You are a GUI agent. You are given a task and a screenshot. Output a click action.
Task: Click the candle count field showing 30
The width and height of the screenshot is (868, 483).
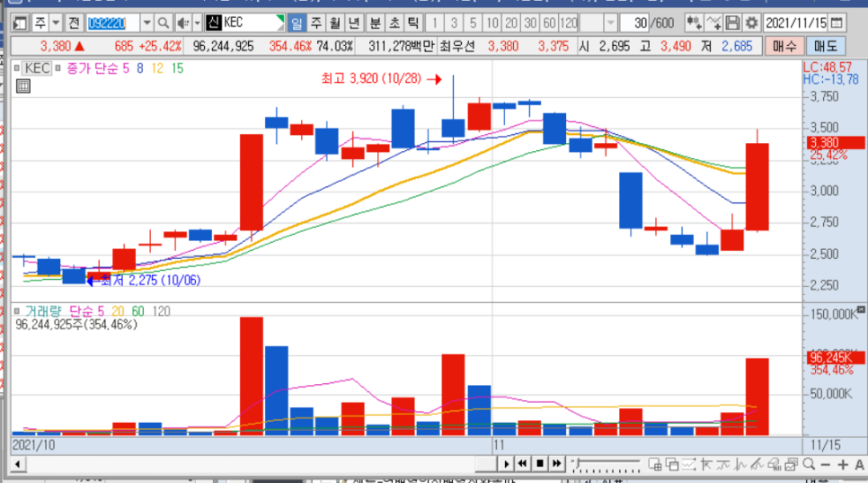click(x=634, y=23)
